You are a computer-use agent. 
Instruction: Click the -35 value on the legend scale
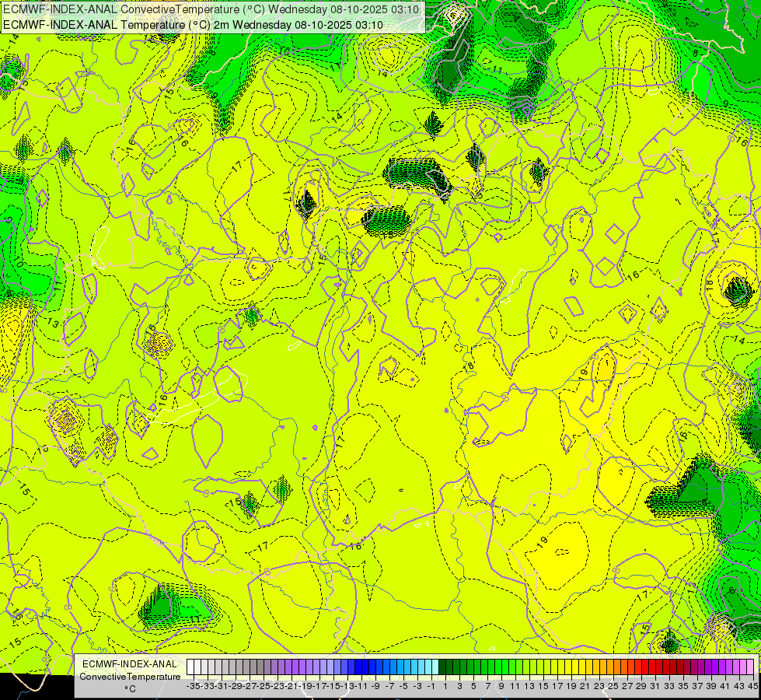pyautogui.click(x=193, y=686)
